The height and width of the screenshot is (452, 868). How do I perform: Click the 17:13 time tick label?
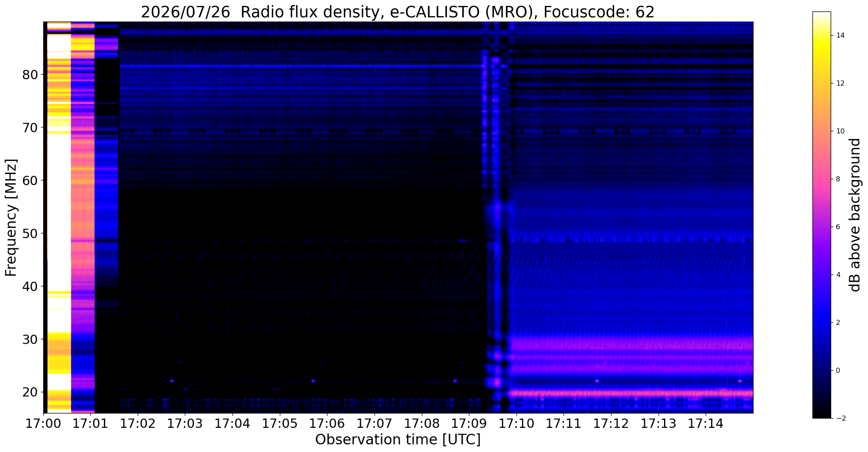tap(658, 423)
